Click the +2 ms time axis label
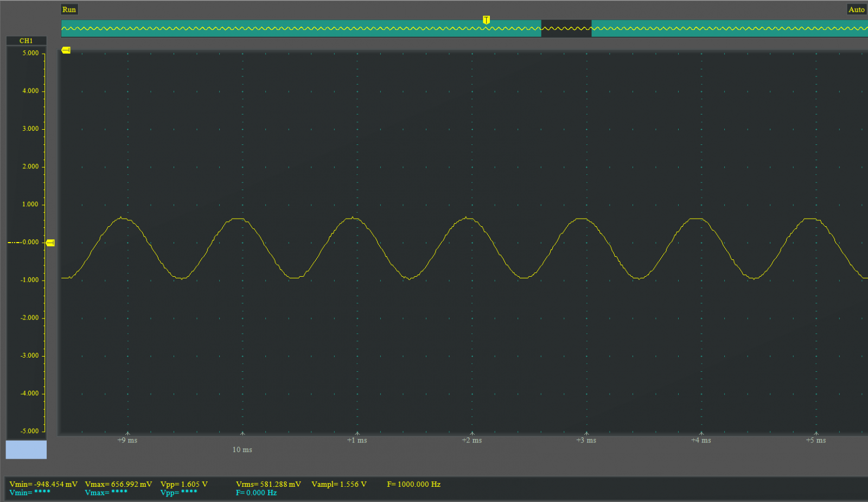Image resolution: width=868 pixels, height=502 pixels. point(472,440)
